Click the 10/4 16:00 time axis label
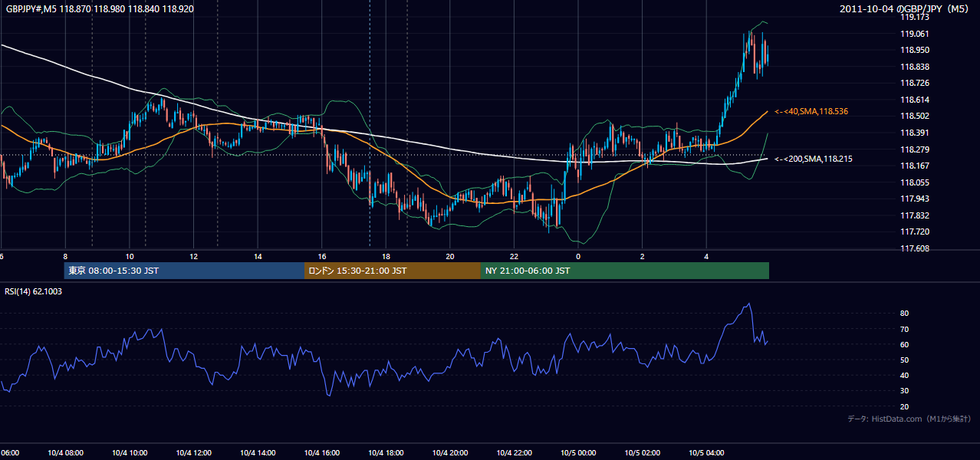This screenshot has height=460, width=980. coord(321,453)
